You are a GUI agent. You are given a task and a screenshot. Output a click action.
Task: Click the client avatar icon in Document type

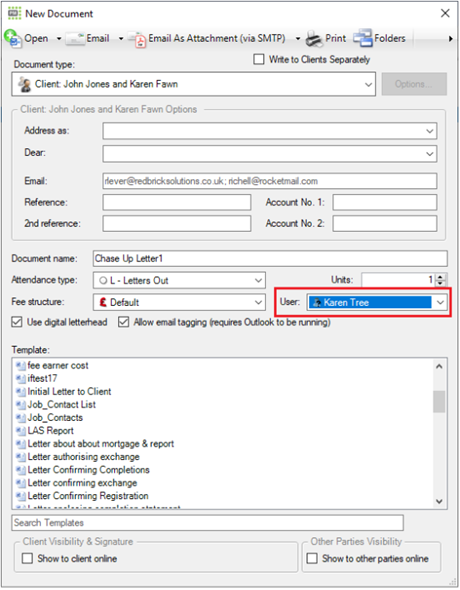25,84
